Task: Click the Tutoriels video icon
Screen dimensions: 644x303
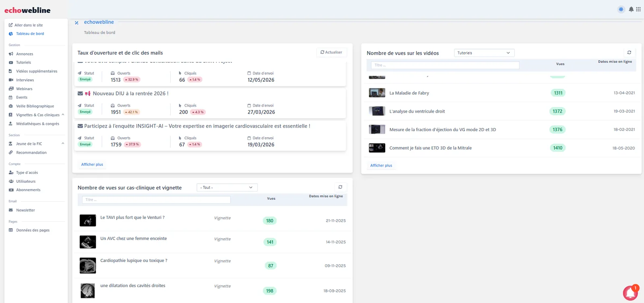Action: click(x=11, y=62)
